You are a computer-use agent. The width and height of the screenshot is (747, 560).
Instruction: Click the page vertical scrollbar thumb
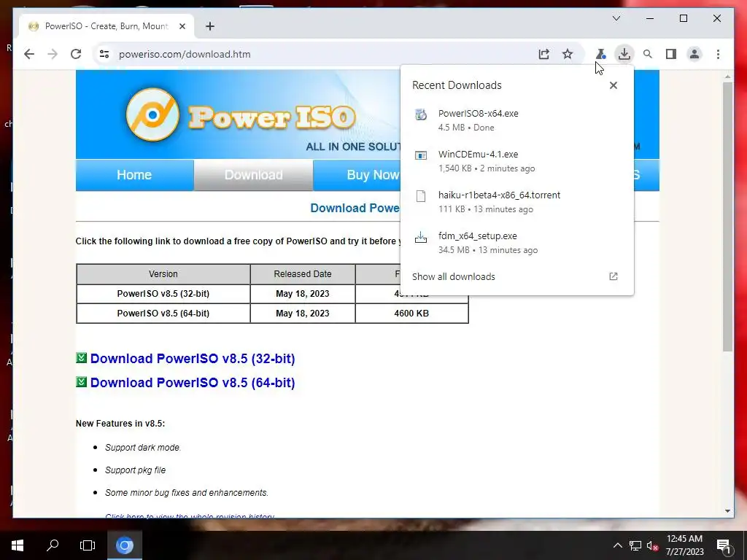[x=727, y=217]
